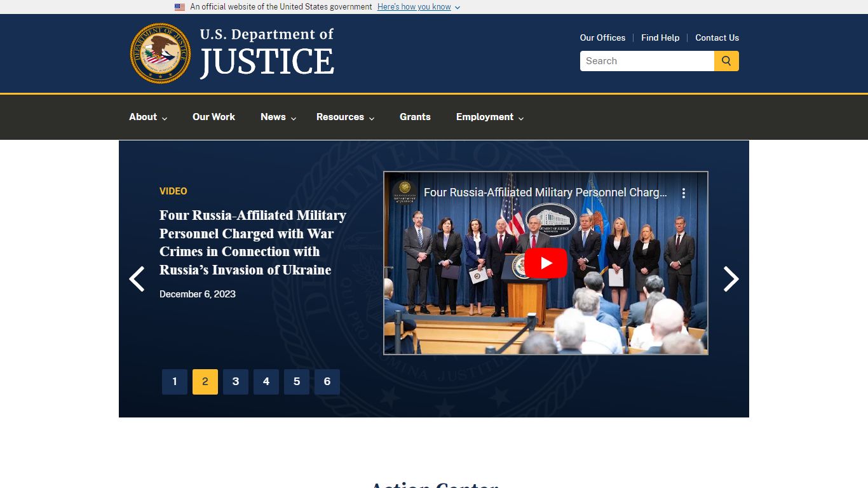The width and height of the screenshot is (868, 488).
Task: Advance to the next carousel slide
Action: tap(731, 279)
